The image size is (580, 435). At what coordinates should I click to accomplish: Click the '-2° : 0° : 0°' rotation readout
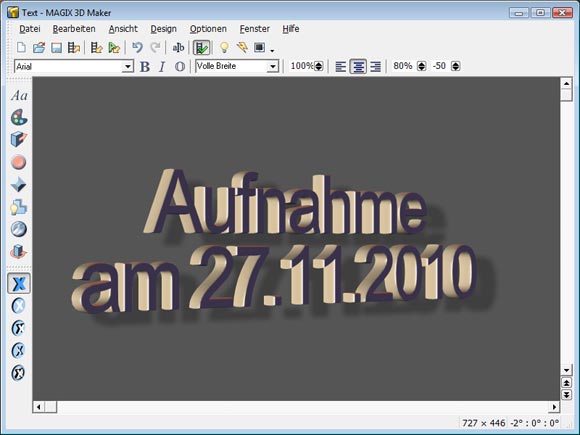[535, 423]
